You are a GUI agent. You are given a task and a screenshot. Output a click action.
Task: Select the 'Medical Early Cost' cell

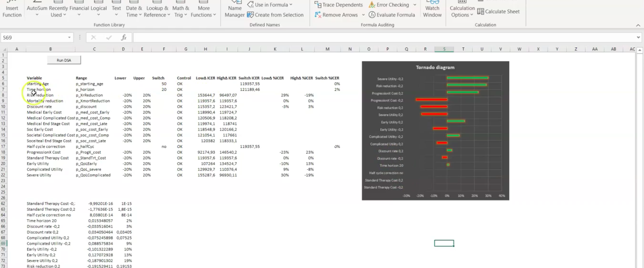tap(50, 113)
